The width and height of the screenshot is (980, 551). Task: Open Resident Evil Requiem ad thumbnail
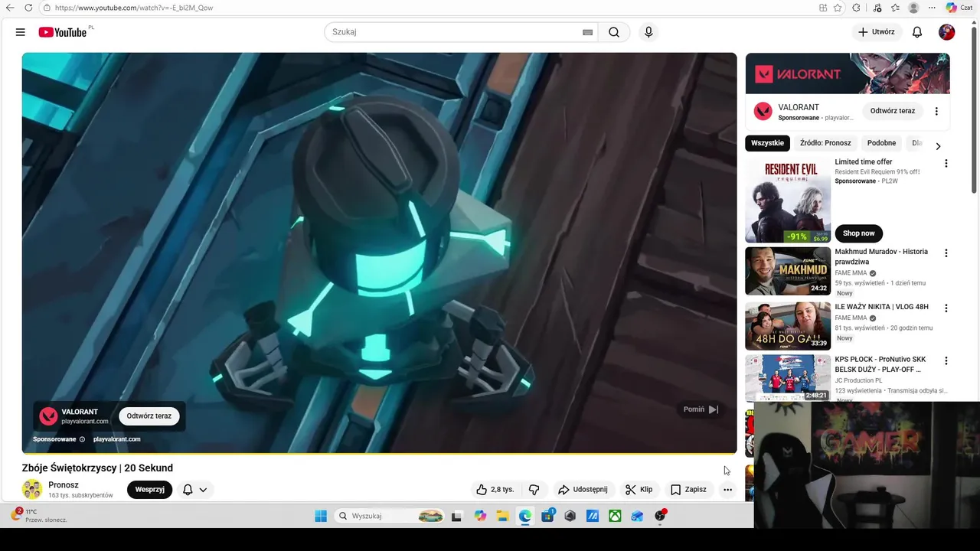tap(788, 200)
